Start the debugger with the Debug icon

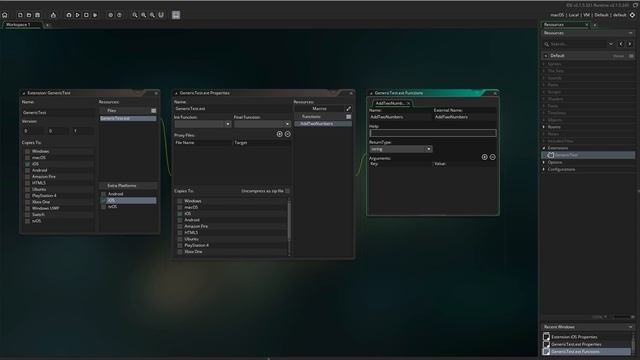tap(69, 15)
